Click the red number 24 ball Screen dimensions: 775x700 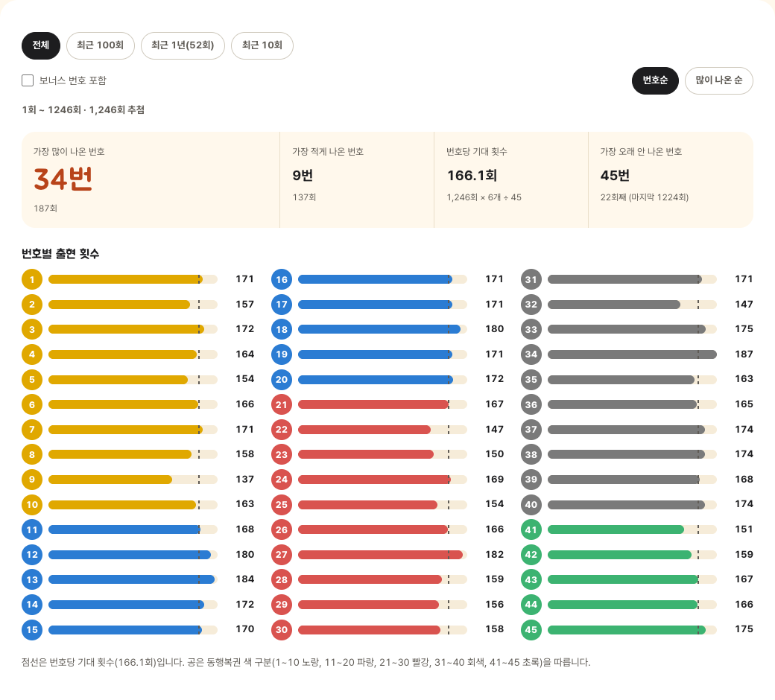(x=282, y=480)
